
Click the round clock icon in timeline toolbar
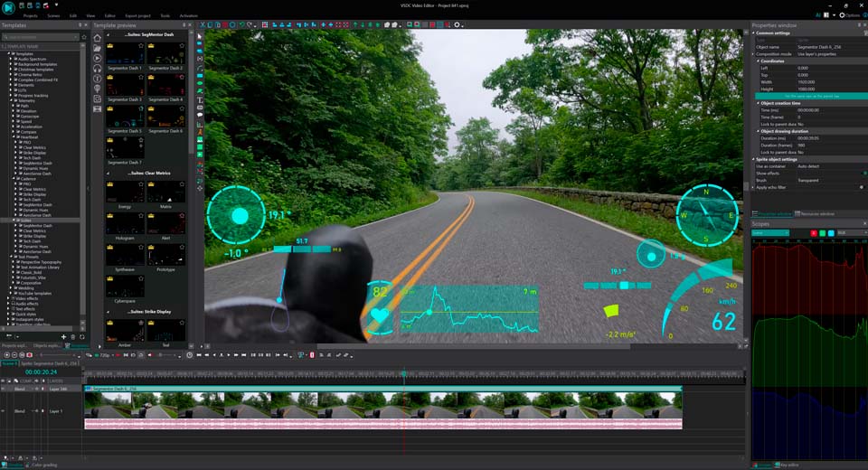[189, 355]
